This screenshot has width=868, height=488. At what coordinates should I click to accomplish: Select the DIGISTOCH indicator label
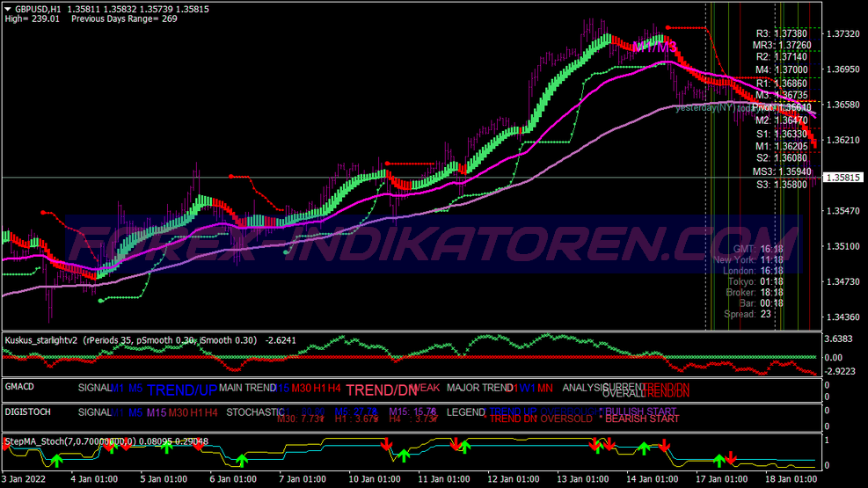coord(27,412)
